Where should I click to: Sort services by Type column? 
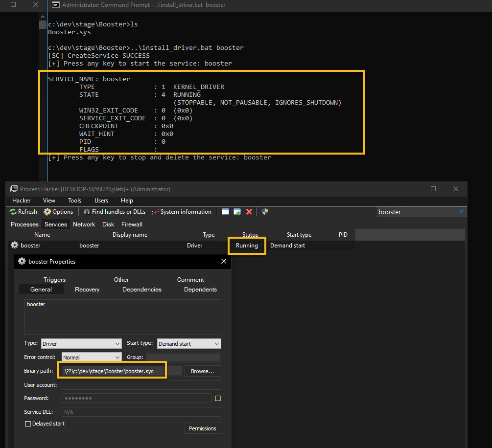pos(209,235)
